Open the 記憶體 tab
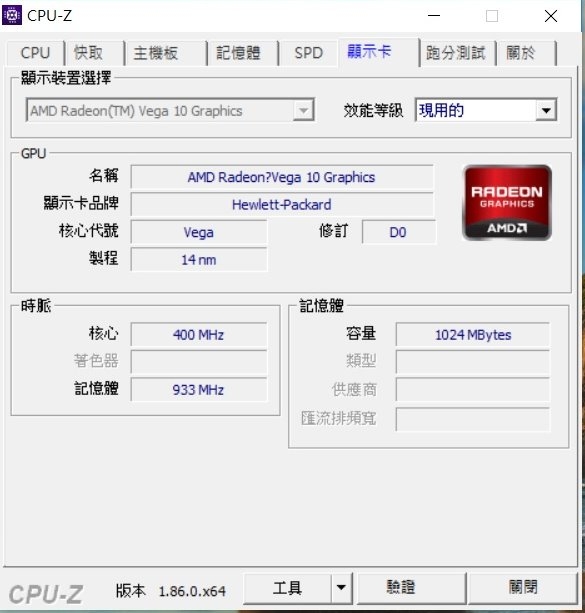 pyautogui.click(x=242, y=53)
